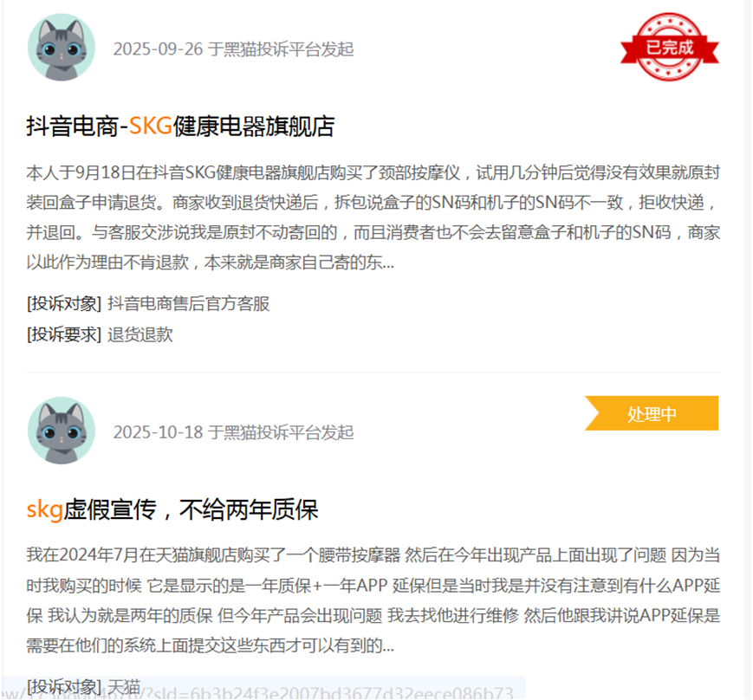
Task: Open the 抖音电商-SKG健康电器旗舰店 complaint title
Action: pos(180,126)
